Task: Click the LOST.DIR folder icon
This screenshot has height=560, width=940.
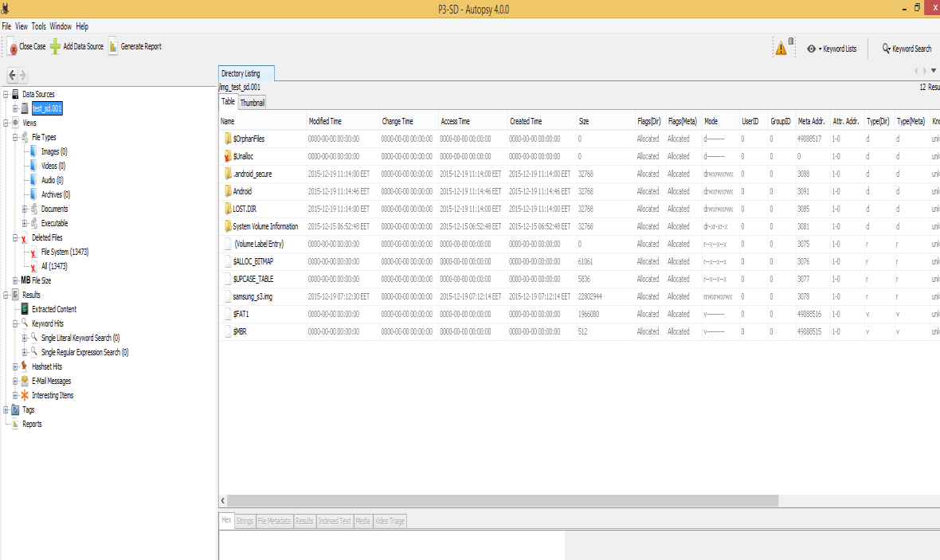Action: [x=228, y=209]
